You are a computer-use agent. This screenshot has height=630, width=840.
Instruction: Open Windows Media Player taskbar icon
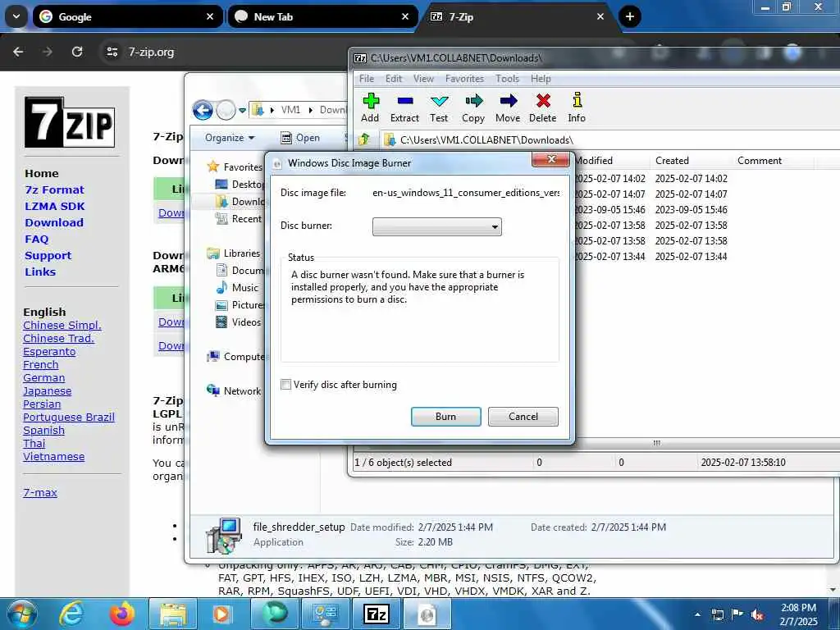[x=223, y=614]
